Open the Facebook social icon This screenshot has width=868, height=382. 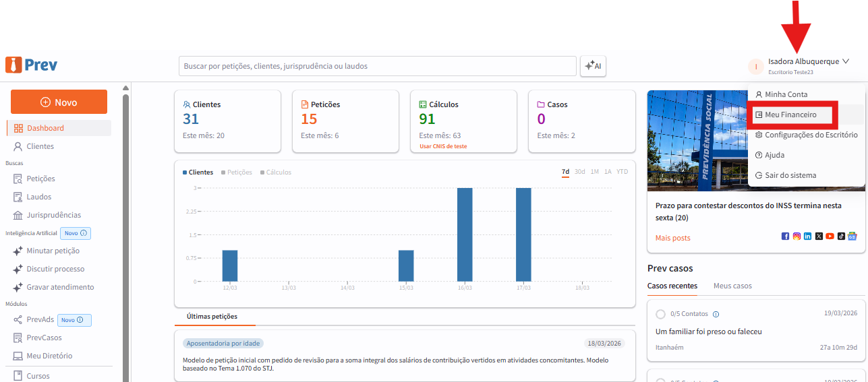tap(785, 236)
